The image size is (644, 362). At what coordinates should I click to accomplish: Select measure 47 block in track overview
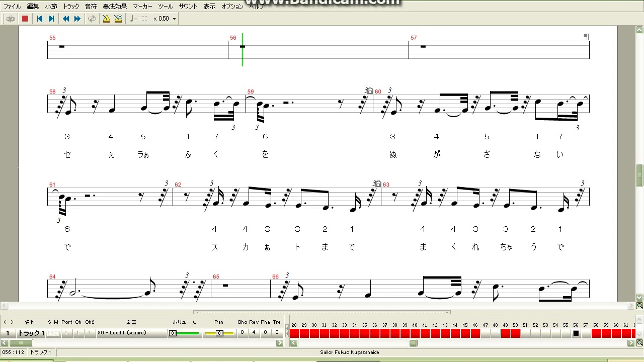(x=485, y=333)
